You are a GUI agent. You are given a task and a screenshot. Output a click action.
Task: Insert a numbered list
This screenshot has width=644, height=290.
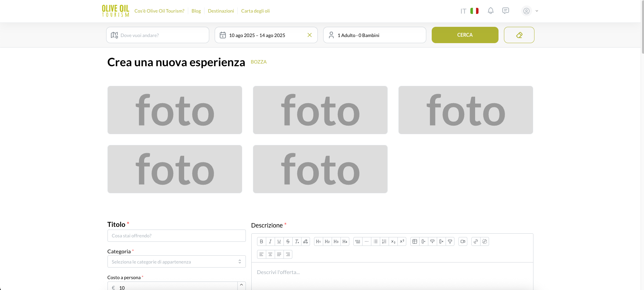[384, 241]
